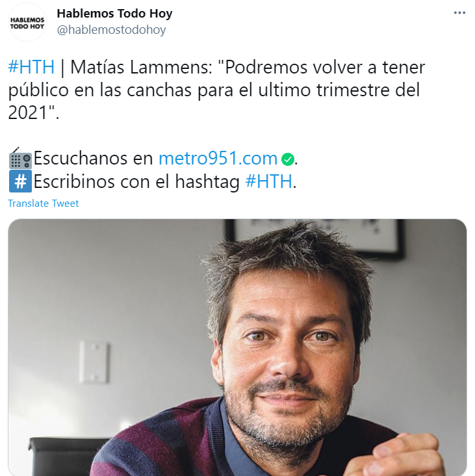Viewport: 475px width, 476px height.
Task: Click the green checkmark emoji after metro951.com
Action: 288,159
